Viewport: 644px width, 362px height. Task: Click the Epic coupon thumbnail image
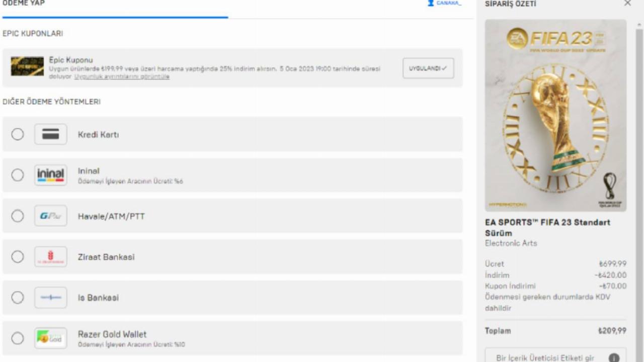tap(27, 66)
